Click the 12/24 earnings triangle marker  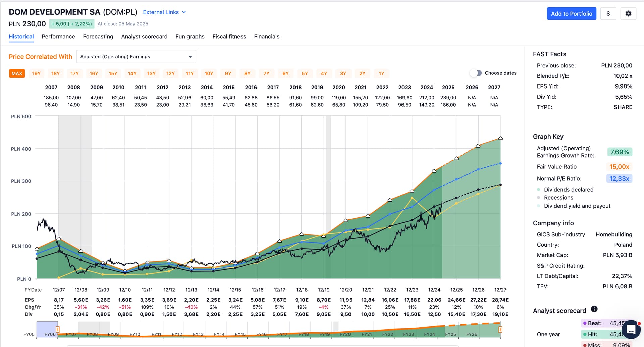click(x=434, y=171)
